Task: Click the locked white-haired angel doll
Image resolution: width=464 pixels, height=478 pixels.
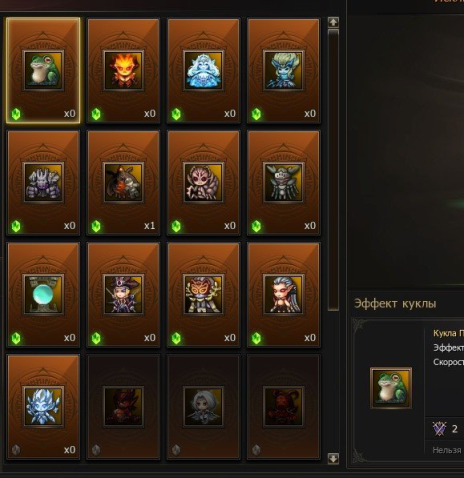Action: 203,407
